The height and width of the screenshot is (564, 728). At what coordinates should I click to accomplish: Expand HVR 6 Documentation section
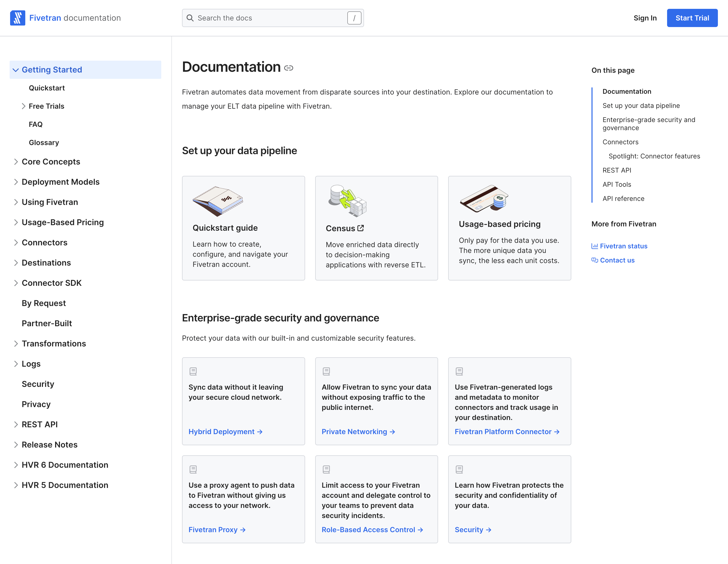pos(16,465)
